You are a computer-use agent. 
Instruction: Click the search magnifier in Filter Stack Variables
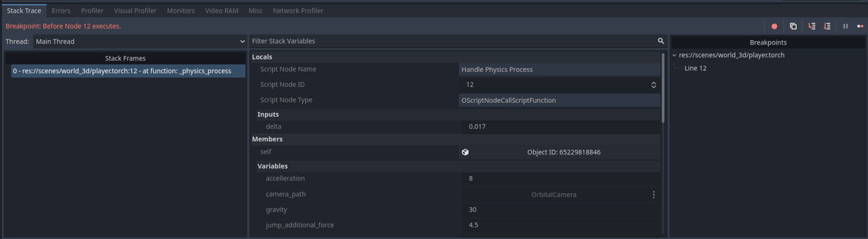661,41
